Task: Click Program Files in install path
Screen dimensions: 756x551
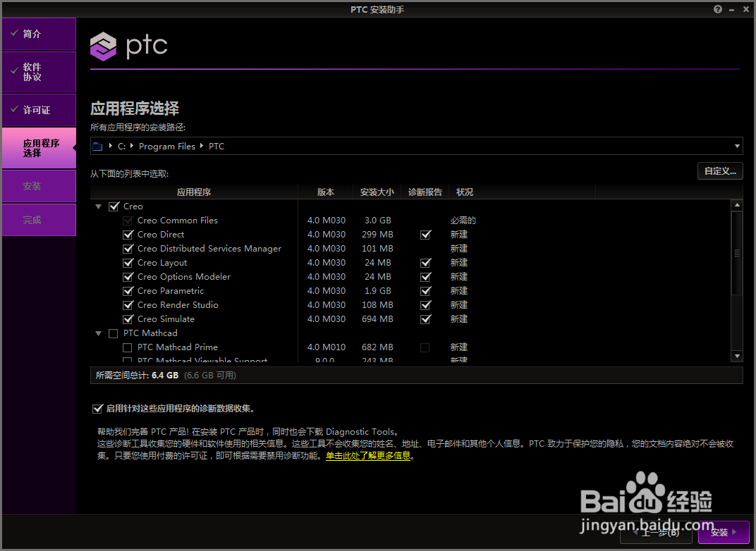Action: point(167,146)
